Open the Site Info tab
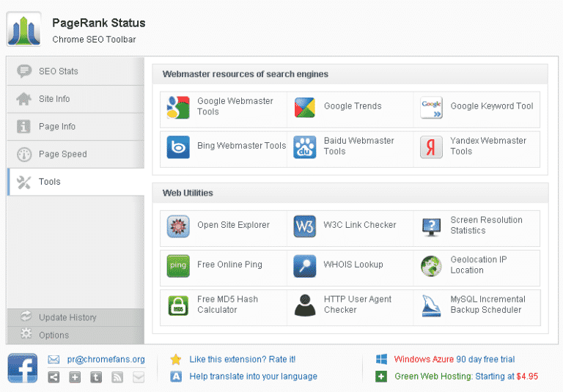 click(x=54, y=99)
